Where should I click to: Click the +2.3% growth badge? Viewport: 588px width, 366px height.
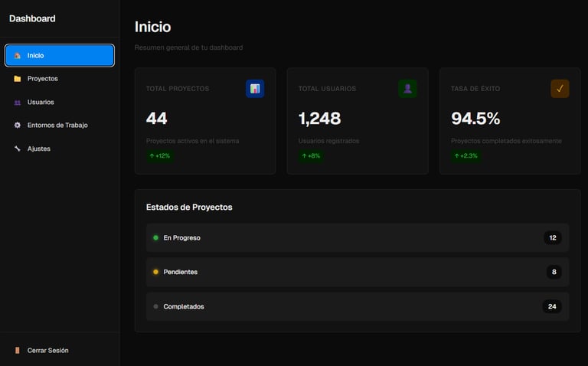[465, 155]
